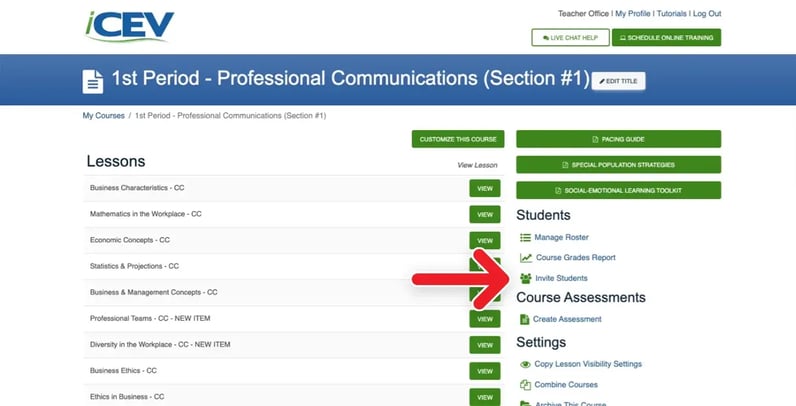Open Special Population Strategies

click(x=618, y=165)
